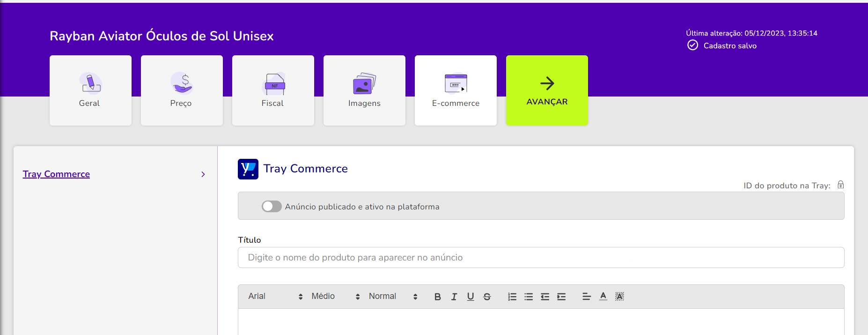Open the Preço tab
Viewport: 868px width, 335px height.
click(182, 90)
